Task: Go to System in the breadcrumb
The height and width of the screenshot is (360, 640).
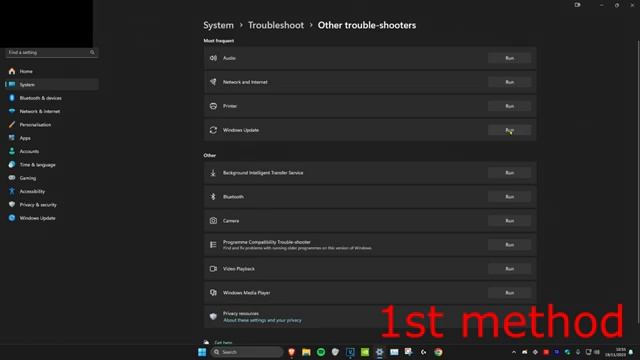Action: (218, 25)
